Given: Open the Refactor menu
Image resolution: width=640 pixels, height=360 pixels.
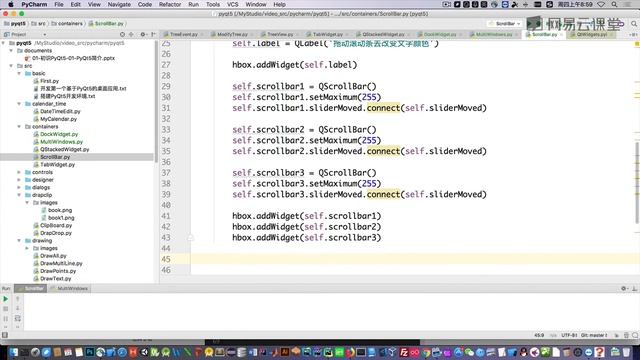Looking at the screenshot, I should coord(170,4).
